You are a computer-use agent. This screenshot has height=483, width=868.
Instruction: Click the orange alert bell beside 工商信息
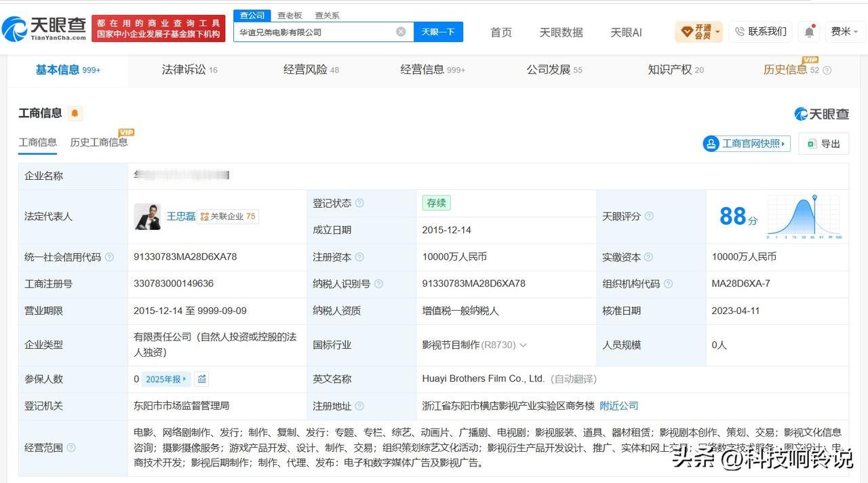pos(75,113)
